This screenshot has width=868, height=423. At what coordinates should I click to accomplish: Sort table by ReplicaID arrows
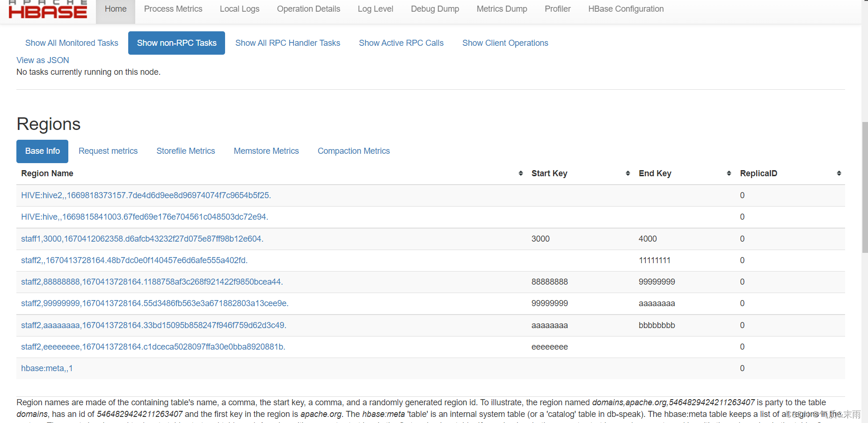pyautogui.click(x=839, y=173)
